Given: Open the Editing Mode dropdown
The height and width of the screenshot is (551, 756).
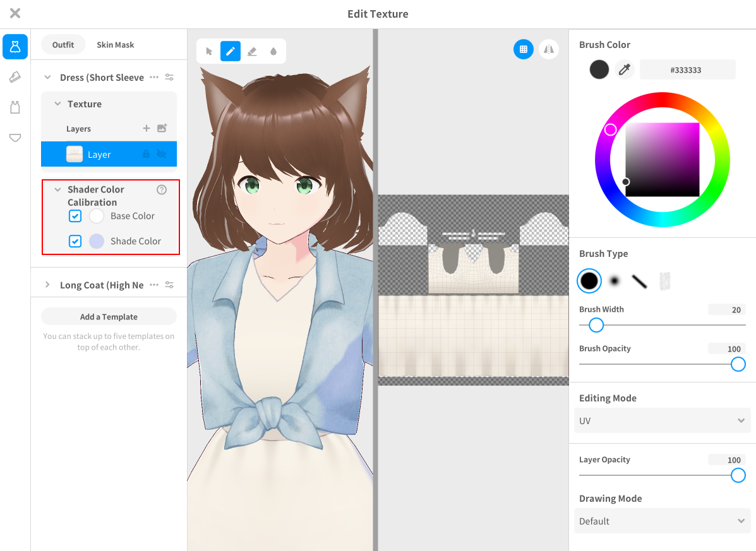Looking at the screenshot, I should pos(662,420).
